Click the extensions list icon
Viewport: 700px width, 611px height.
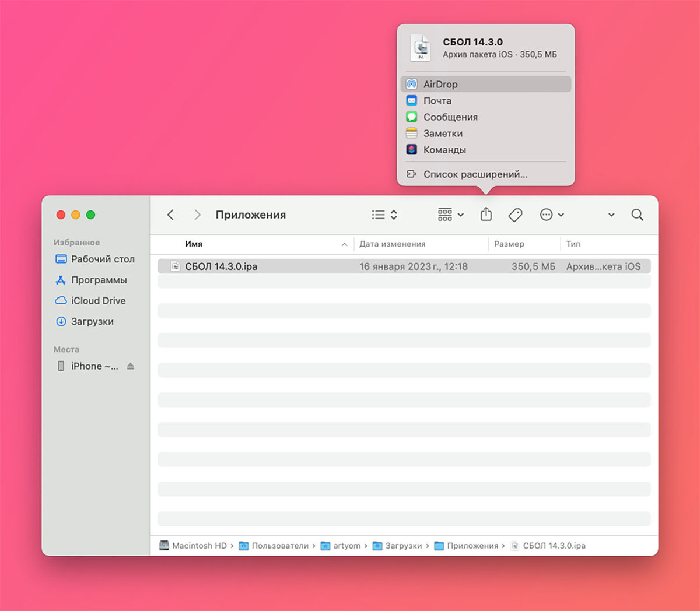pyautogui.click(x=412, y=174)
